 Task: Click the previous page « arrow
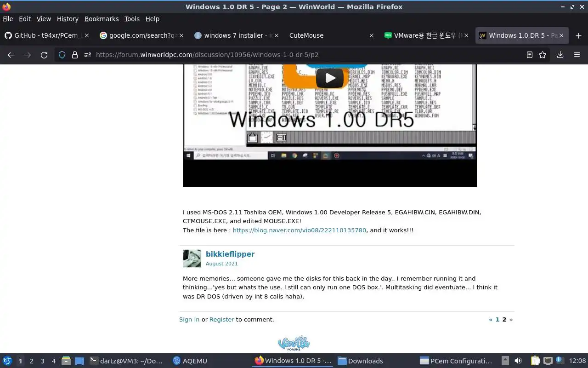coord(491,319)
